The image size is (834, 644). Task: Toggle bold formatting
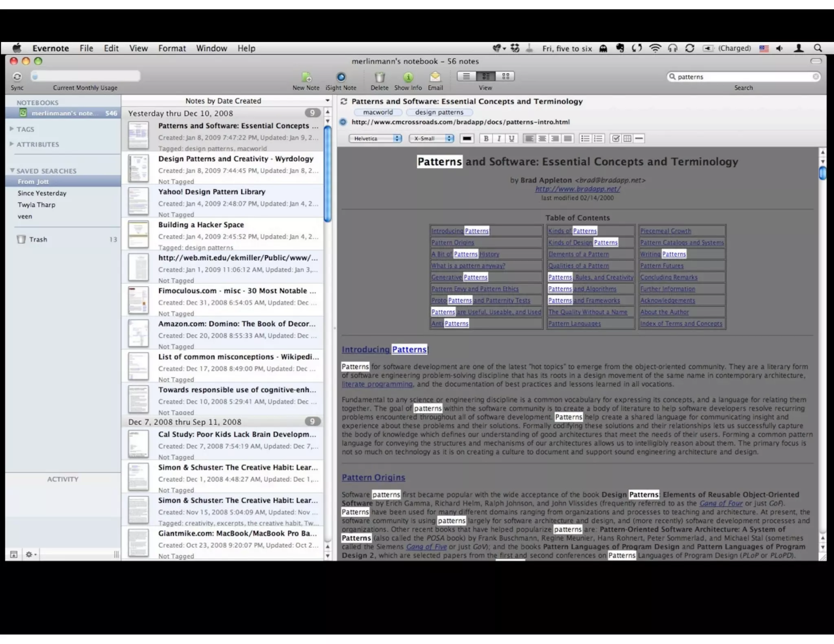[486, 138]
